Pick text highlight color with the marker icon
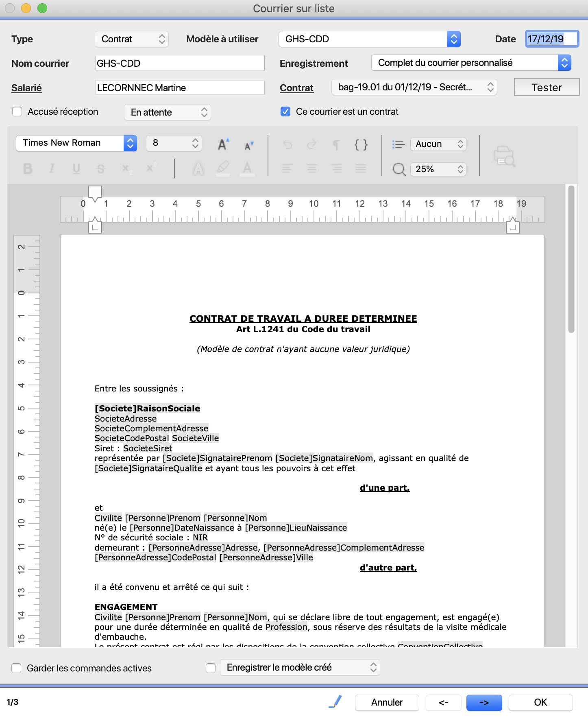 223,168
